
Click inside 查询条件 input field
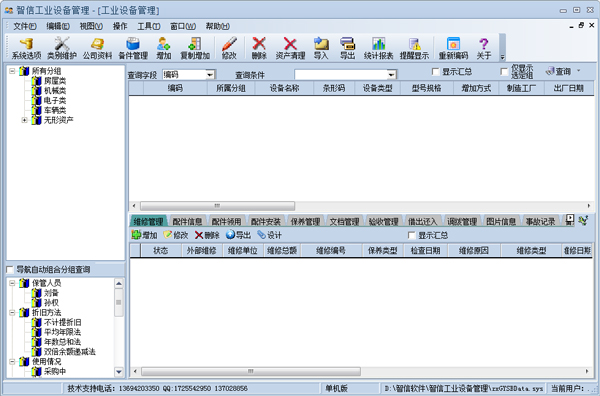tap(341, 75)
